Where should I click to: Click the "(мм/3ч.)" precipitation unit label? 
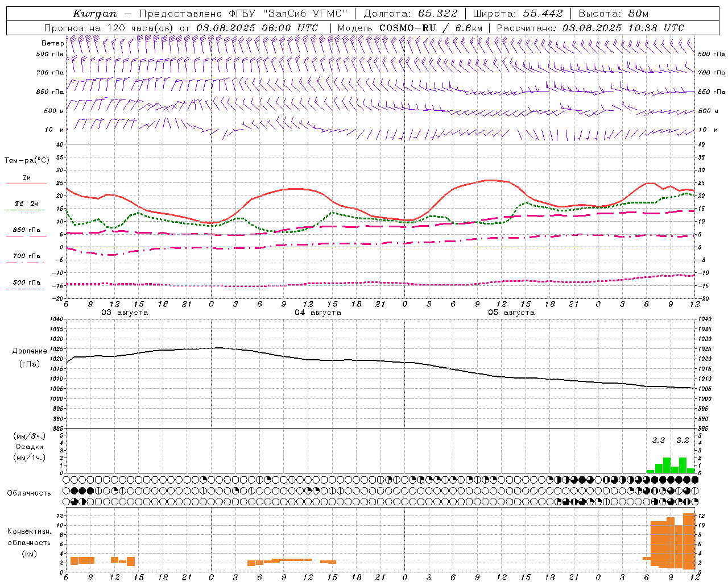(30, 436)
